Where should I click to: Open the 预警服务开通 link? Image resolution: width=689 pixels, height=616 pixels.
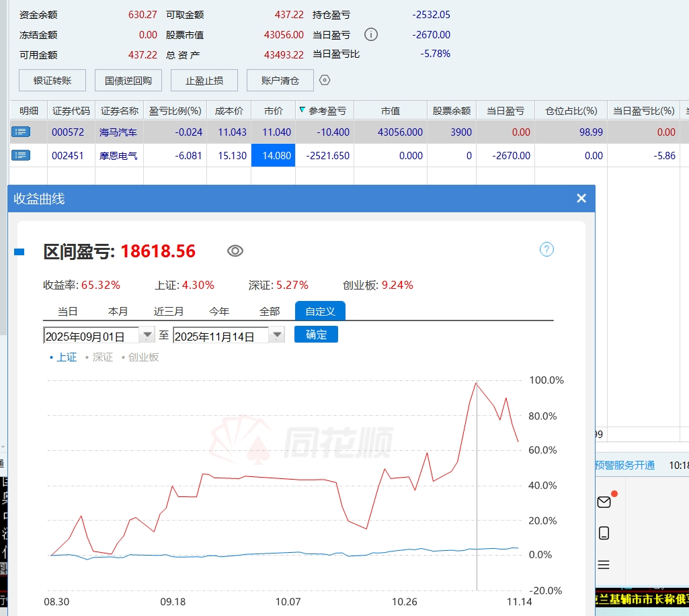(x=625, y=465)
